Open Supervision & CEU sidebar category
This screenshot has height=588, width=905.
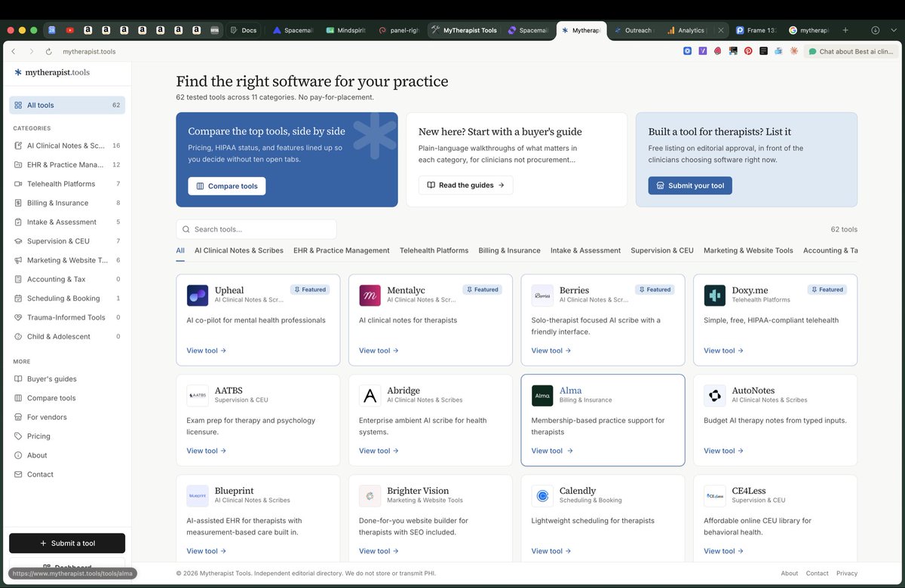67,241
